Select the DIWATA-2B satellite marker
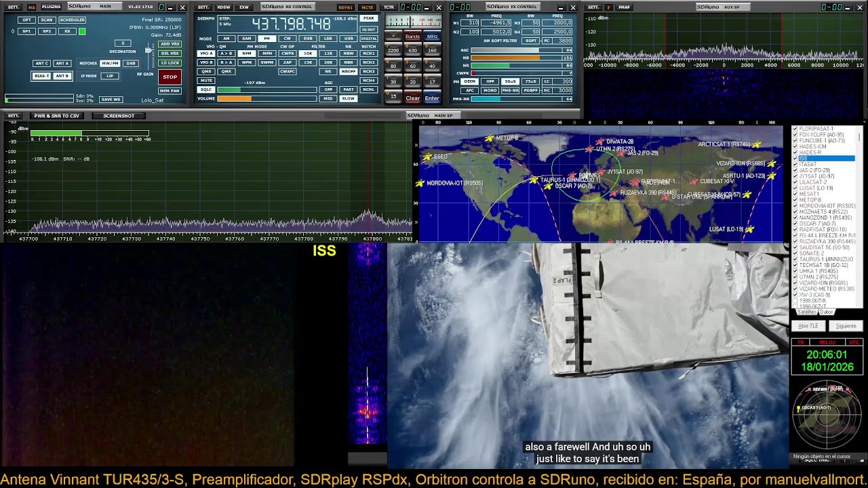Image resolution: width=868 pixels, height=488 pixels. click(600, 142)
